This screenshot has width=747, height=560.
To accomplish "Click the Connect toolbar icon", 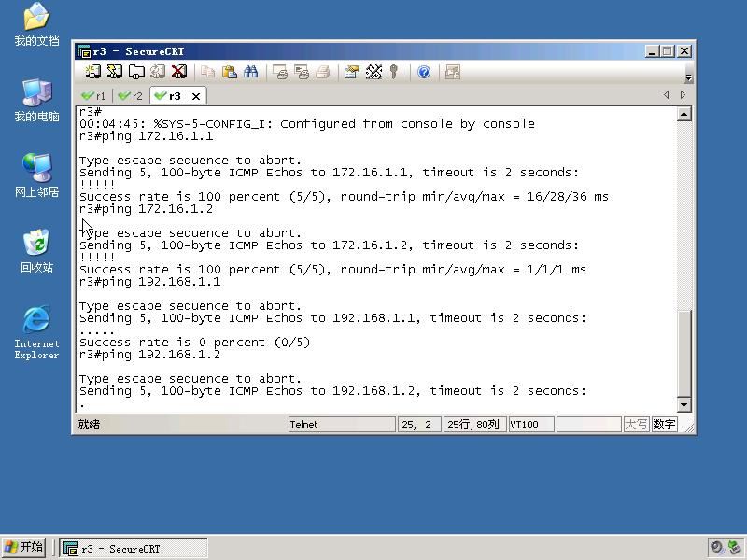I will tap(92, 72).
